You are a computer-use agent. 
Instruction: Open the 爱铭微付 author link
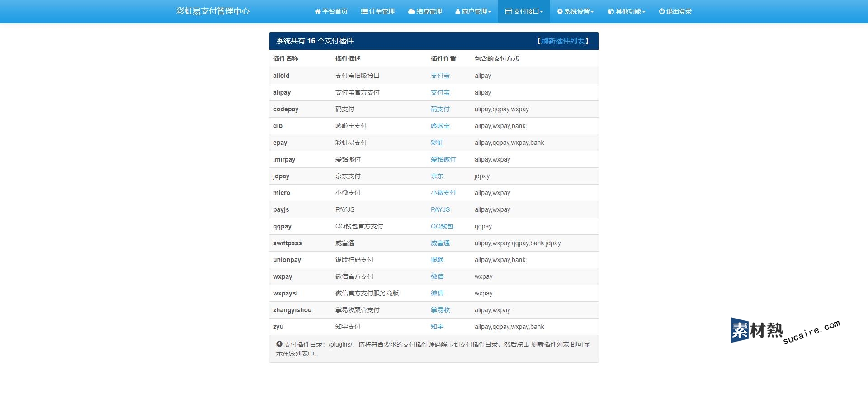pyautogui.click(x=443, y=159)
